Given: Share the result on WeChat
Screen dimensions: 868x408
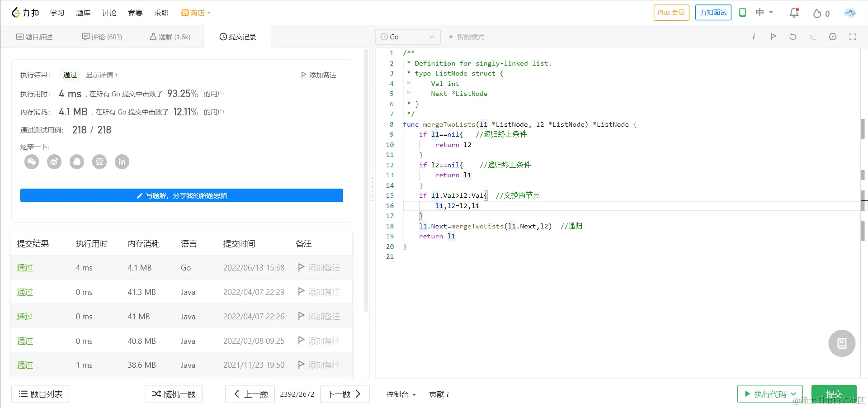Looking at the screenshot, I should point(32,161).
